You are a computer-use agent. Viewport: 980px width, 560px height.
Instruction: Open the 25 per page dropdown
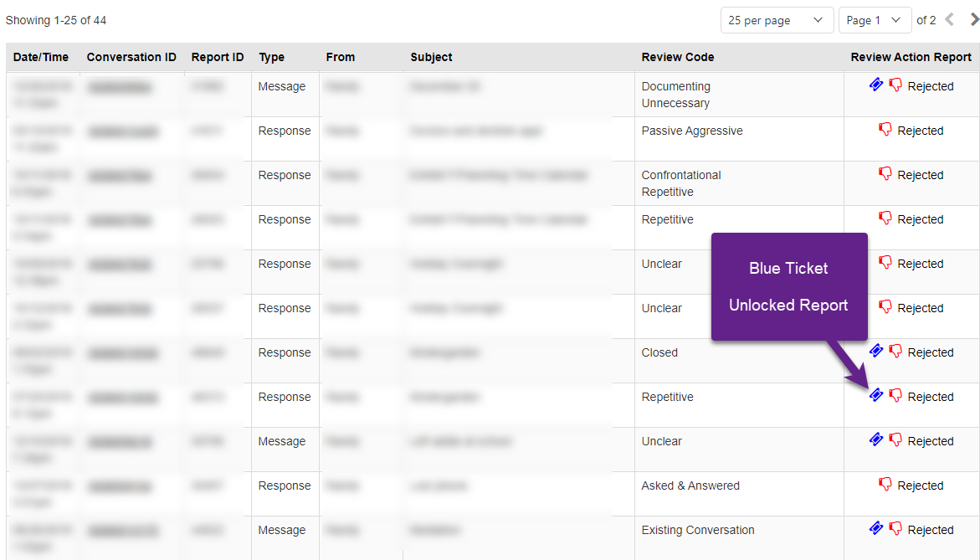[x=777, y=20]
